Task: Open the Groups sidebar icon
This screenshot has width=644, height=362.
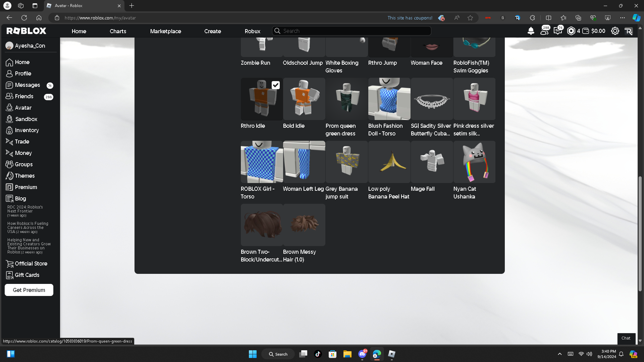Action: pos(9,165)
